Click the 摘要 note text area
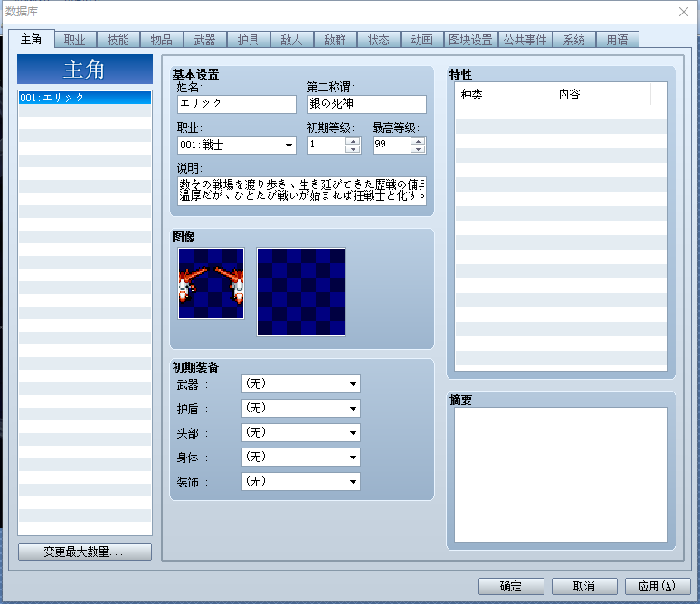This screenshot has height=604, width=700. click(x=561, y=475)
